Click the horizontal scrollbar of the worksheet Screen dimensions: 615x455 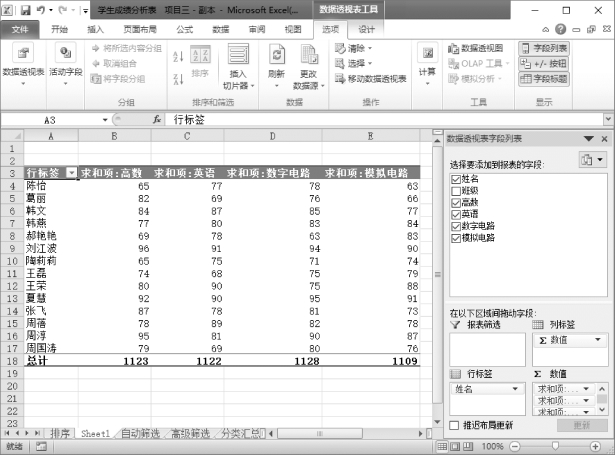tap(320, 433)
